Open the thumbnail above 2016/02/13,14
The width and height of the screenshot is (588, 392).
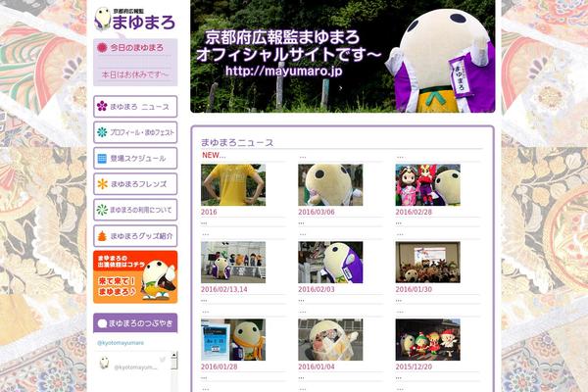pyautogui.click(x=233, y=263)
